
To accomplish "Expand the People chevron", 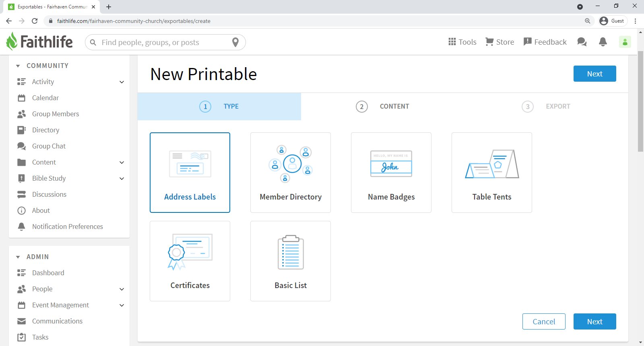I will [x=122, y=289].
